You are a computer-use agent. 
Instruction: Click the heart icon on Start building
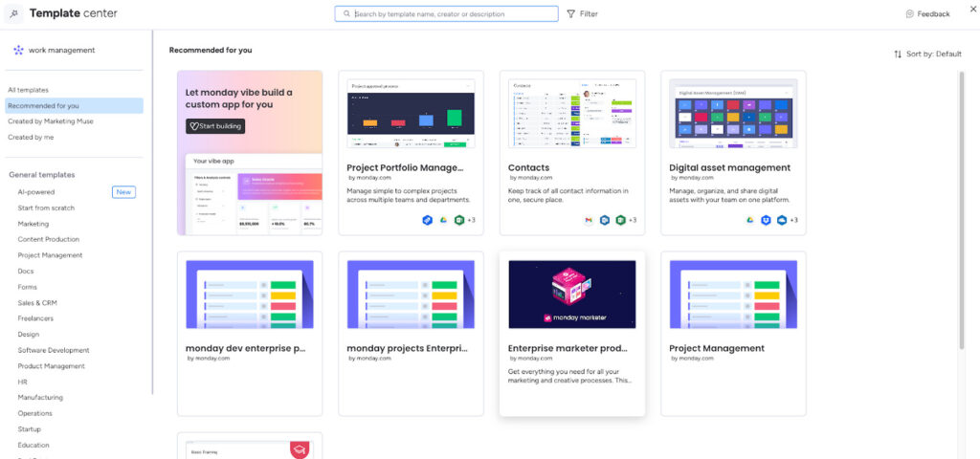click(x=193, y=126)
